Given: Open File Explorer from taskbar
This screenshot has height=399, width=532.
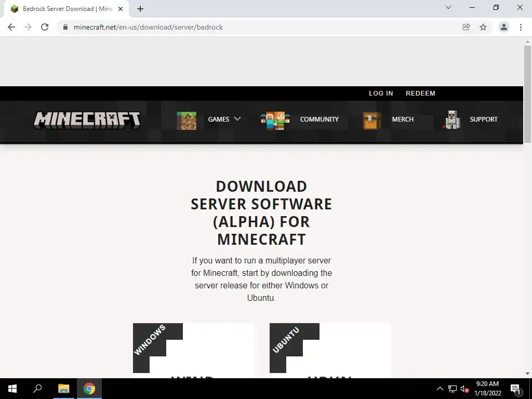Looking at the screenshot, I should [x=63, y=389].
